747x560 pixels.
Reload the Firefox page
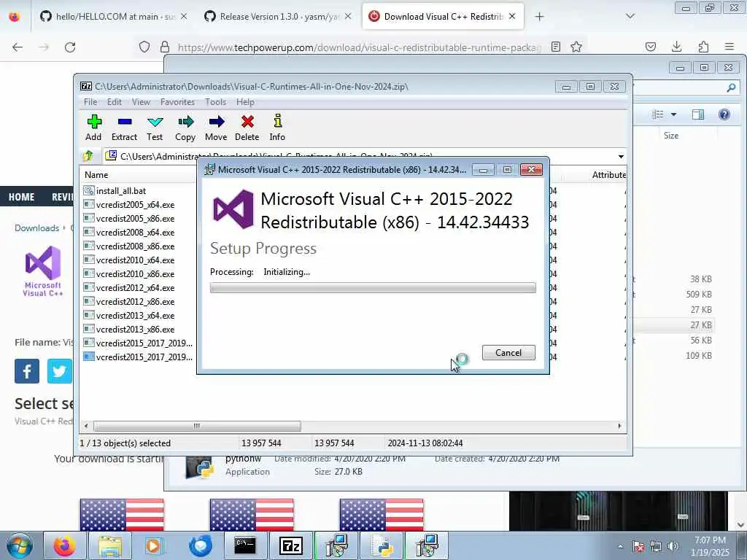[70, 47]
